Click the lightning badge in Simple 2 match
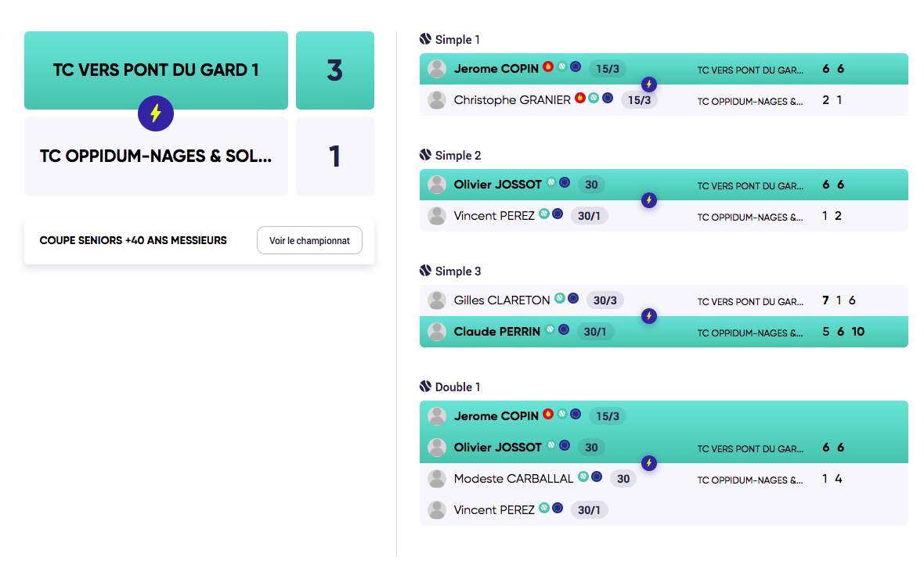 648,200
